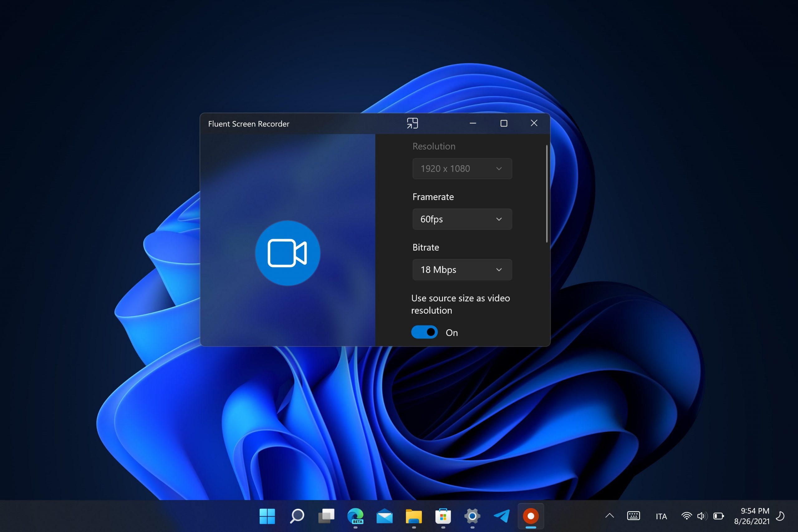The image size is (798, 532).
Task: Turn off 'Use source size as video resolution'
Action: pyautogui.click(x=424, y=332)
